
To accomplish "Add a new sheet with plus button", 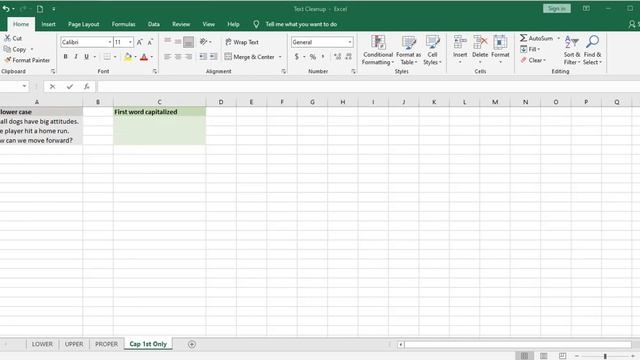I will 191,344.
